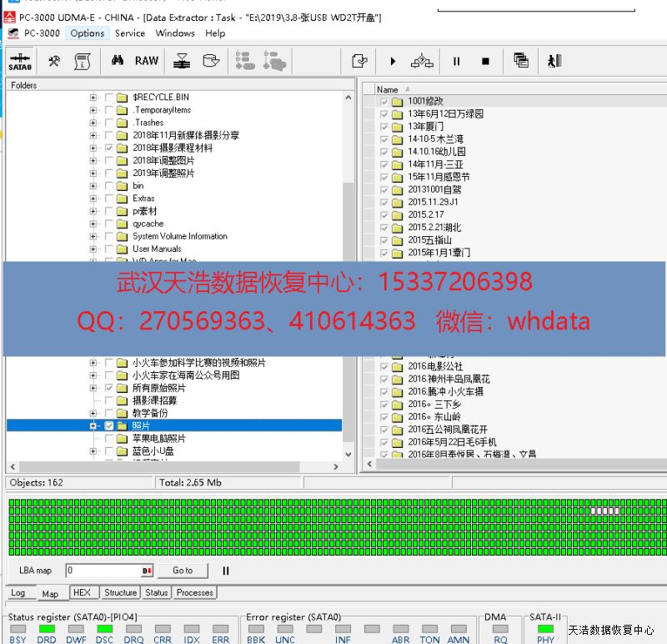This screenshot has height=644, width=667.
Task: Open the wrench and hammer utilities tool
Action: pyautogui.click(x=54, y=61)
